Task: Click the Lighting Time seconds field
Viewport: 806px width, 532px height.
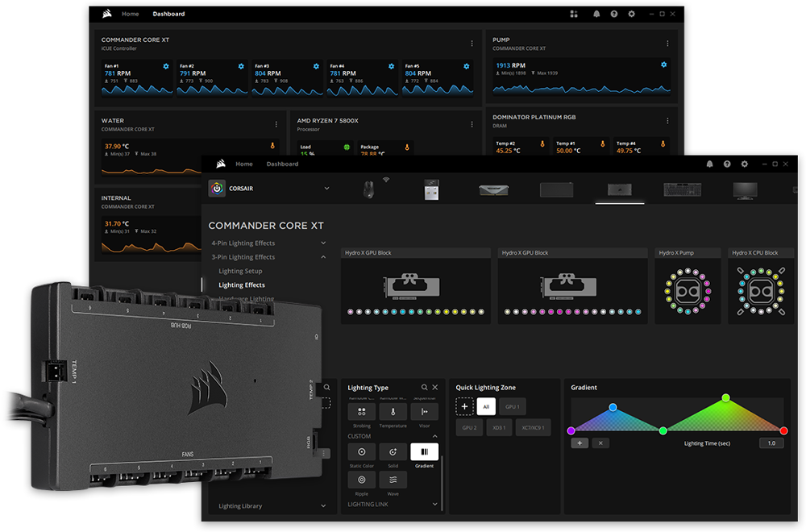Action: coord(771,443)
